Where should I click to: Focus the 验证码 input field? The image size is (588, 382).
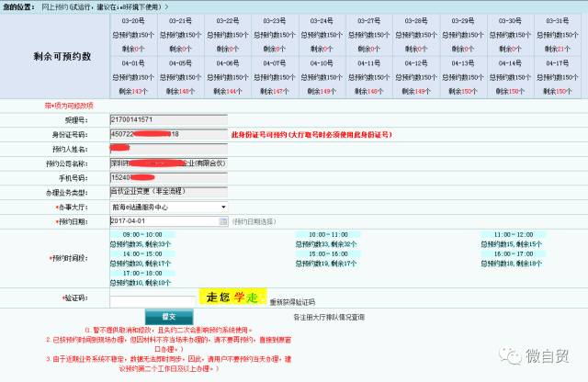click(153, 299)
